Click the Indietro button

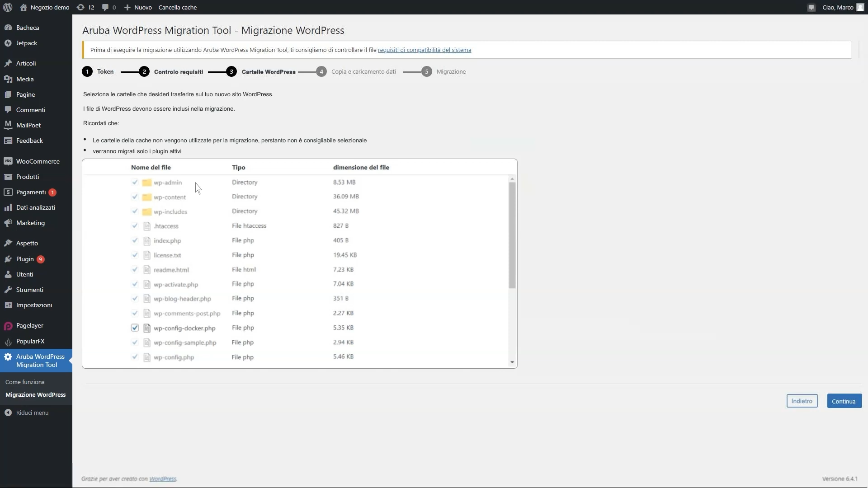pos(802,401)
